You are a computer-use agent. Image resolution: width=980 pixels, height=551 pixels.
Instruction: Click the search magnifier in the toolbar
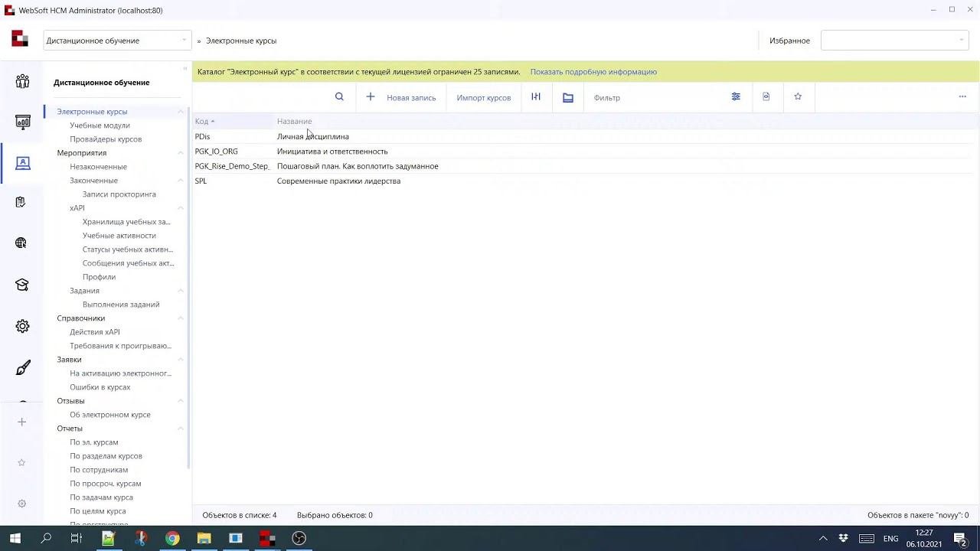tap(339, 96)
